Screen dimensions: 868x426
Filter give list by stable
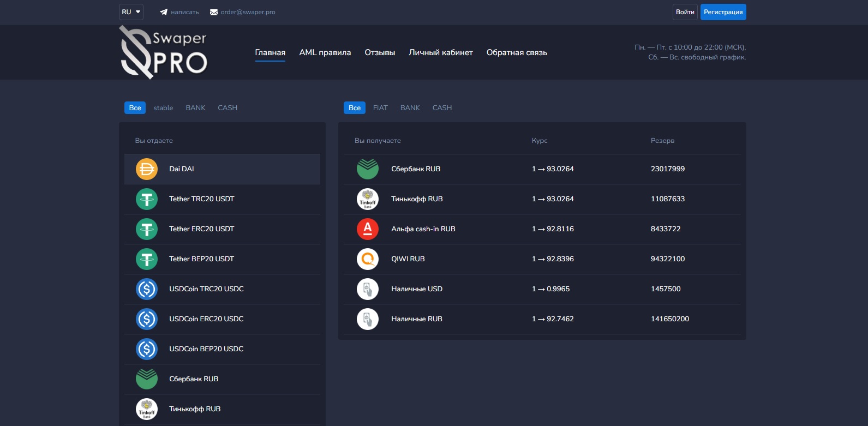pyautogui.click(x=163, y=108)
